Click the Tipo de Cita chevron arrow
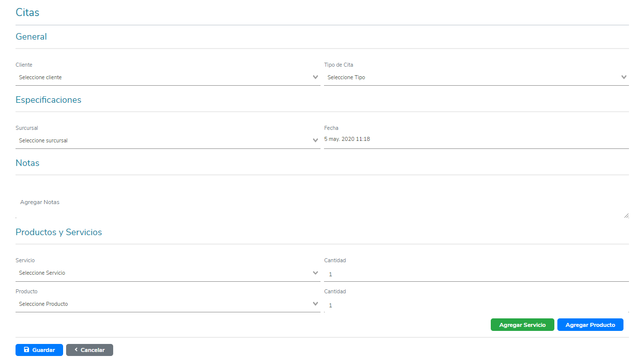Viewport: 644px width, 363px height. point(624,77)
